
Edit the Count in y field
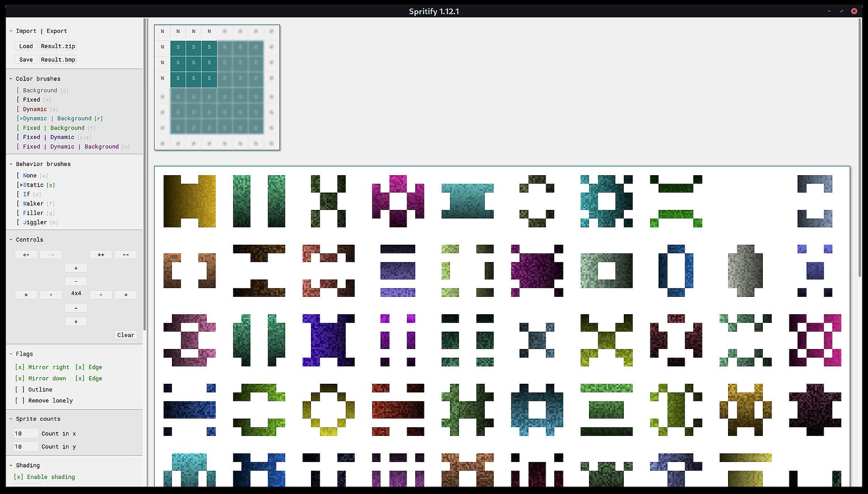[x=26, y=447]
